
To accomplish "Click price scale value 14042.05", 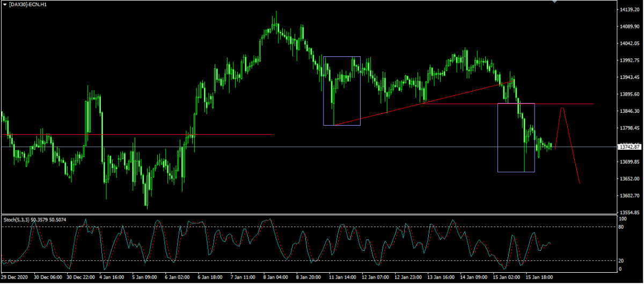I will 628,43.
